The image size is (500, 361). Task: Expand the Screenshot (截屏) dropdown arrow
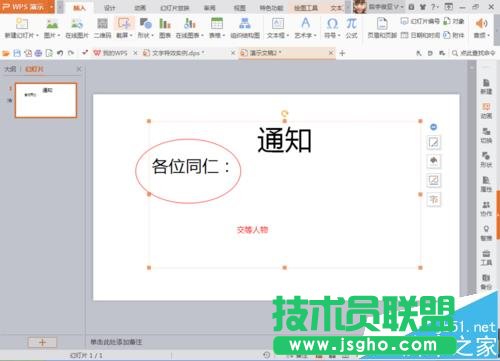tap(131, 35)
